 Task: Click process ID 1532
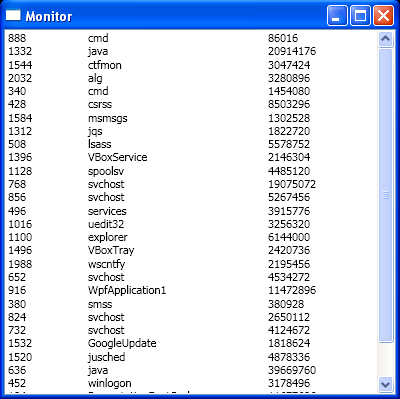tap(20, 343)
